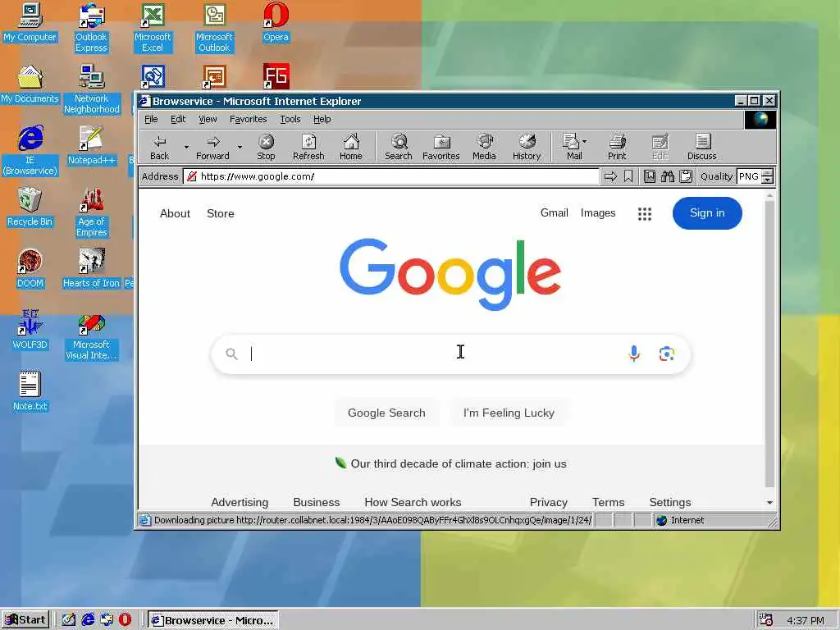Click the clipboard icon in the address toolbar
The image size is (840, 630).
click(686, 176)
